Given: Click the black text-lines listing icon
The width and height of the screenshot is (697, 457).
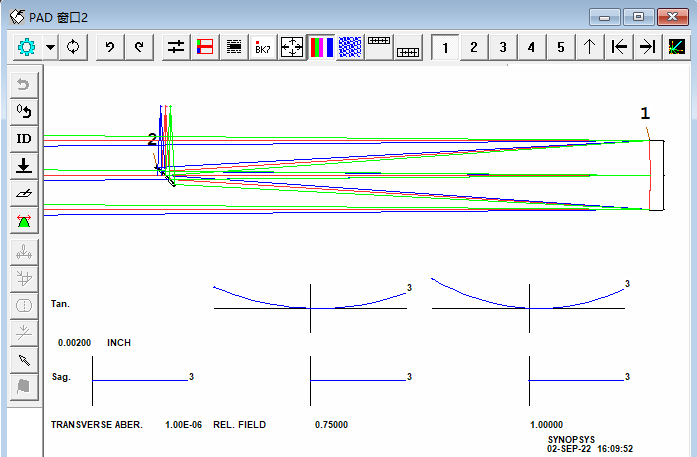Looking at the screenshot, I should point(234,47).
